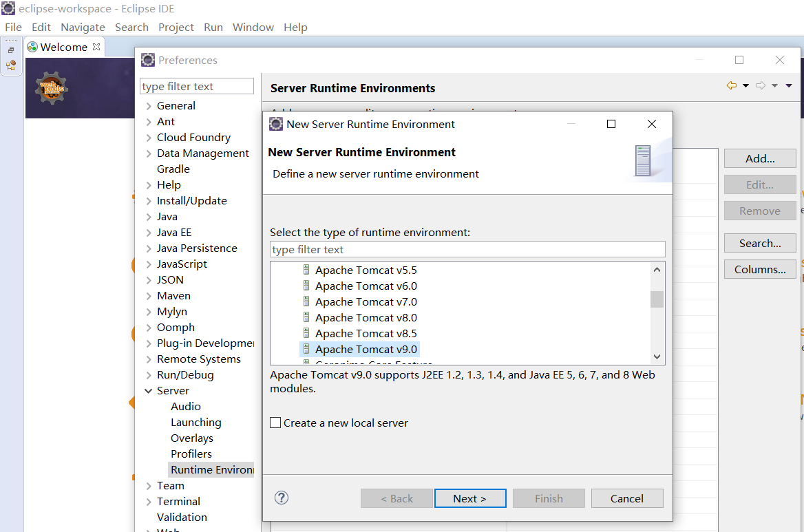Click the New Server Runtime dialog icon
The width and height of the screenshot is (804, 532).
point(276,124)
